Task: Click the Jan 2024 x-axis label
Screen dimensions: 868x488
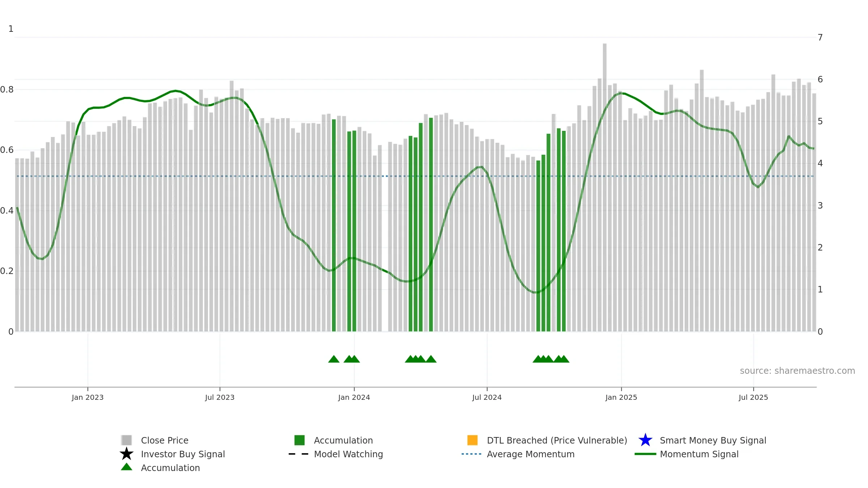Action: click(354, 397)
